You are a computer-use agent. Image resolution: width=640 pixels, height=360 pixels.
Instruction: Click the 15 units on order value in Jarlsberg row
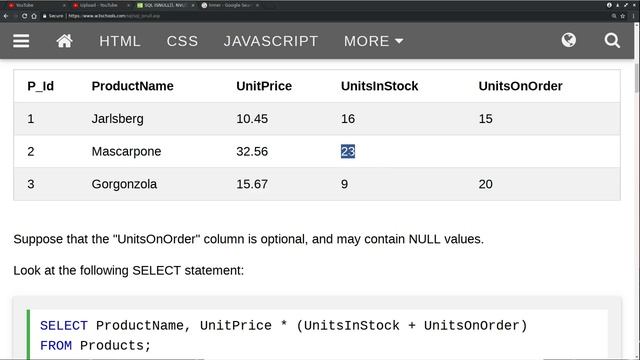485,119
